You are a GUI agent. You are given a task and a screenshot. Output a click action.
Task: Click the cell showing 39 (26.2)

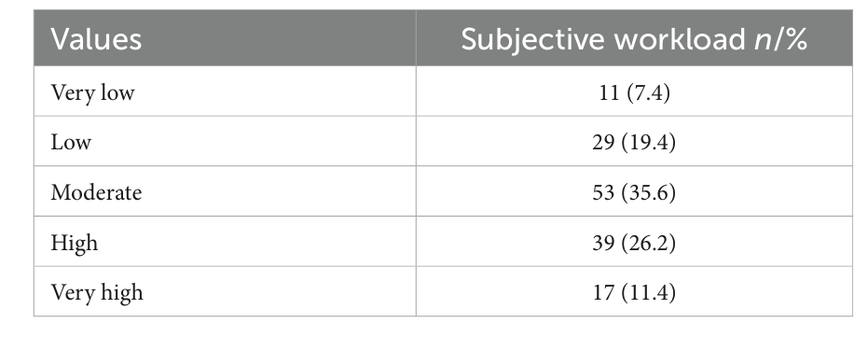634,242
